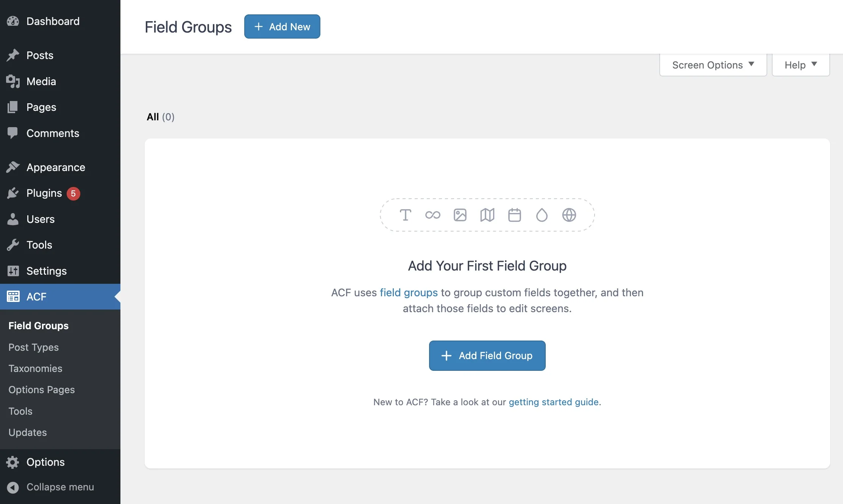
Task: Click the Comments speech bubble icon
Action: [13, 133]
